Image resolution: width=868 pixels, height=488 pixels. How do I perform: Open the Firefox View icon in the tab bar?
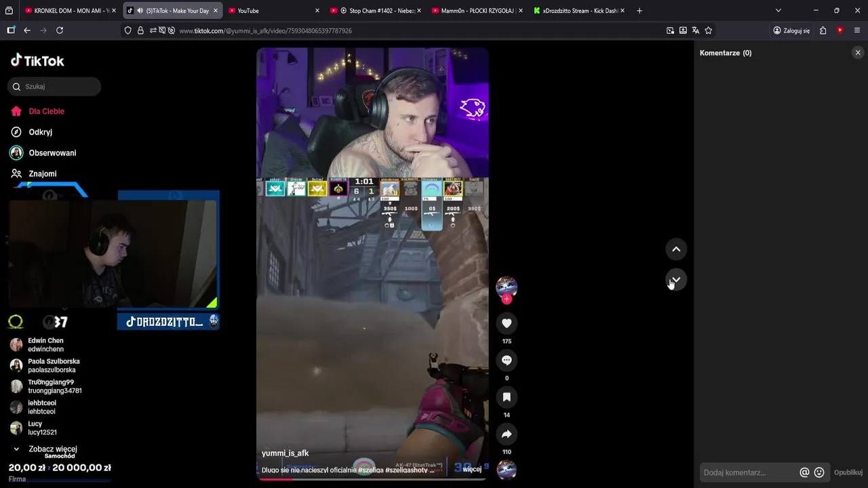(9, 11)
